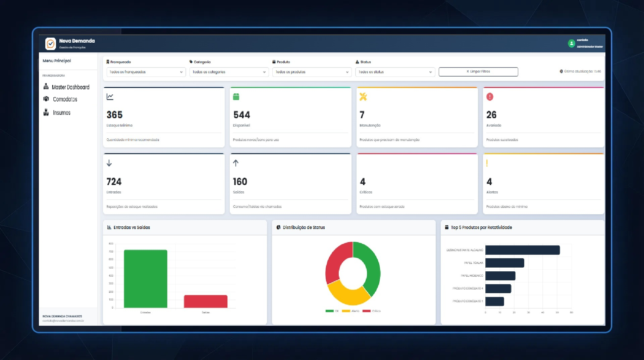Open the Todos os franqueados dropdown
The image size is (644, 360).
[146, 72]
